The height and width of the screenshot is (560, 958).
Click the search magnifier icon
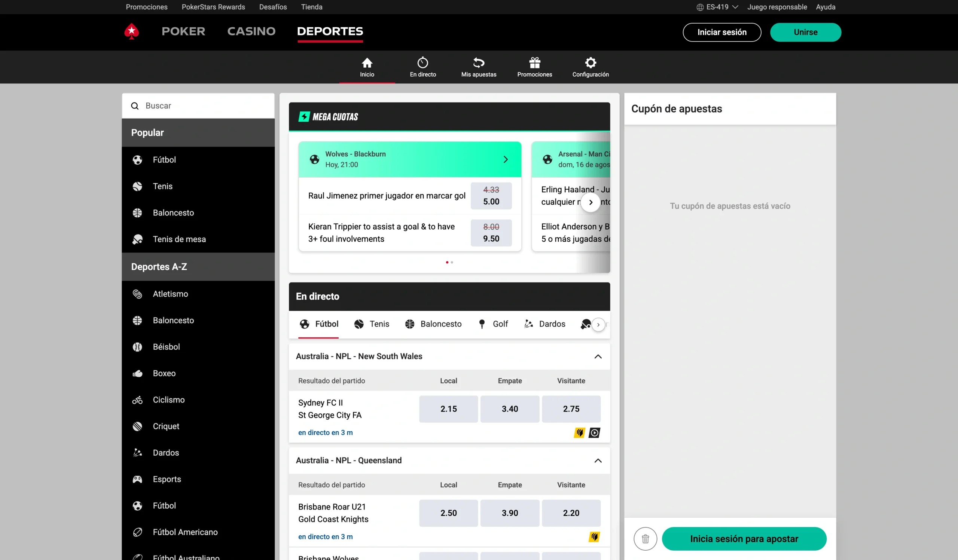[135, 105]
